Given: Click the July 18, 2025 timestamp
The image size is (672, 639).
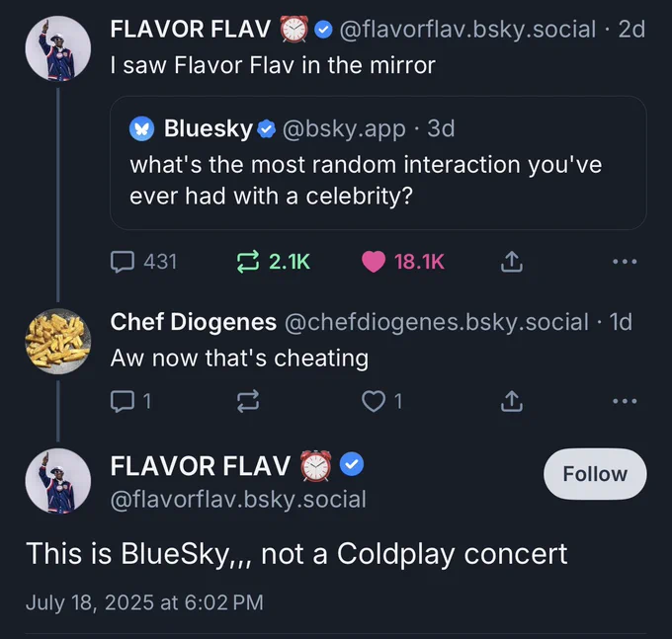Looking at the screenshot, I should (144, 601).
